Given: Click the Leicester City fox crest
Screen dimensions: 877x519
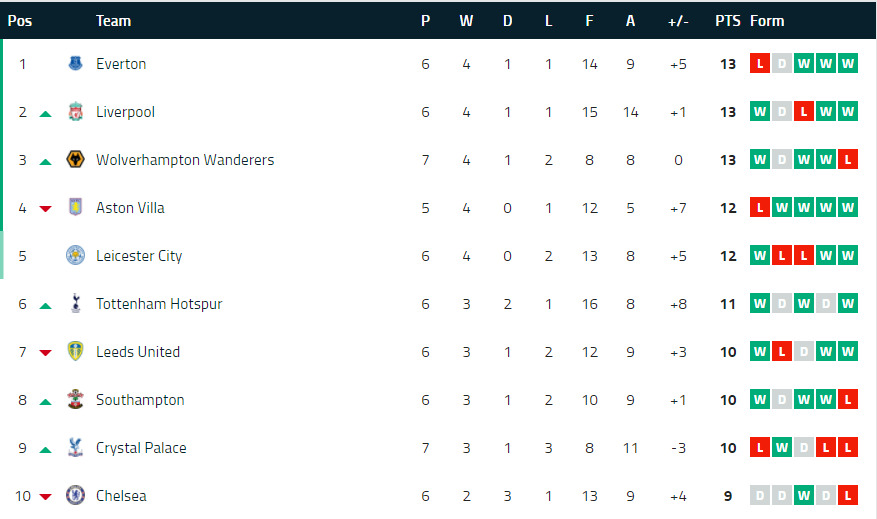Looking at the screenshot, I should pyautogui.click(x=75, y=256).
